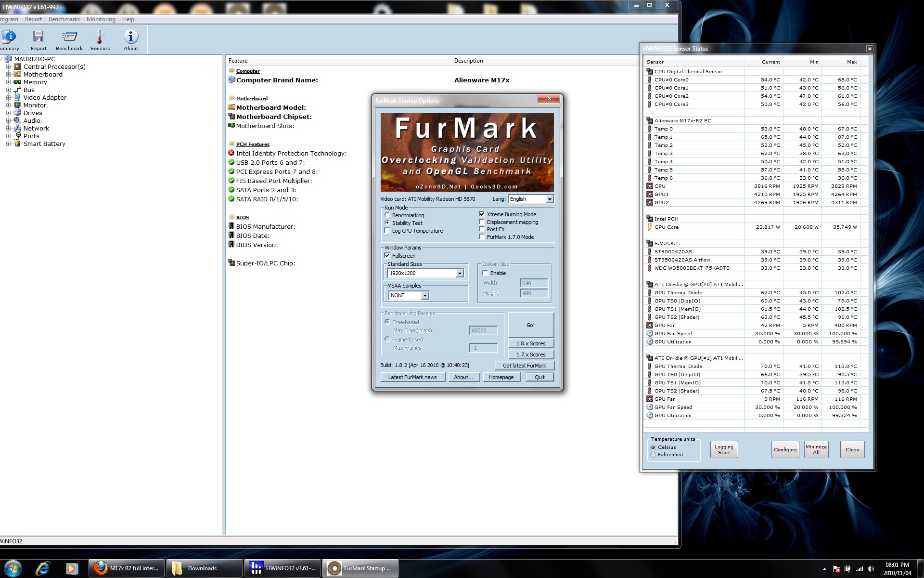The image size is (924, 578).
Task: Enable the Custom Size checkbox
Action: coord(485,273)
